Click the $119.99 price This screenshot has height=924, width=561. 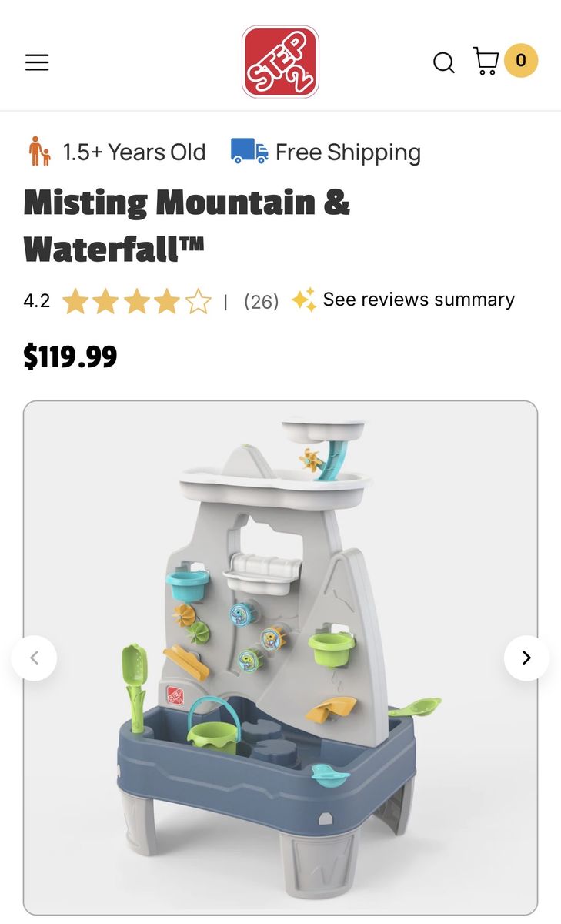point(70,357)
